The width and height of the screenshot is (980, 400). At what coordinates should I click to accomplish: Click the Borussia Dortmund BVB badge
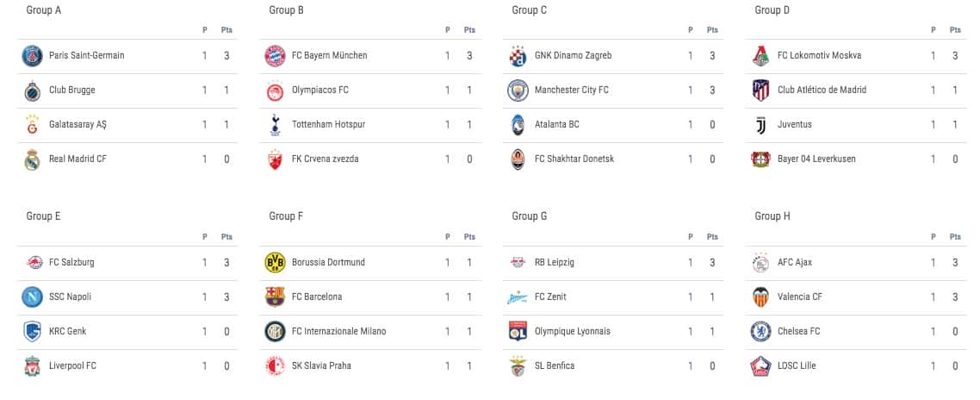(275, 262)
